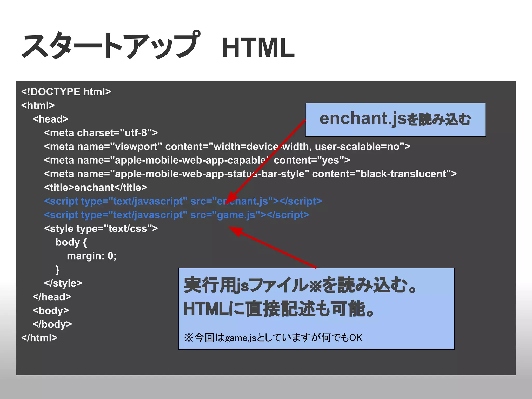Click the closing '</style>' tag line
Image resolution: width=532 pixels, height=399 pixels.
[x=63, y=283]
